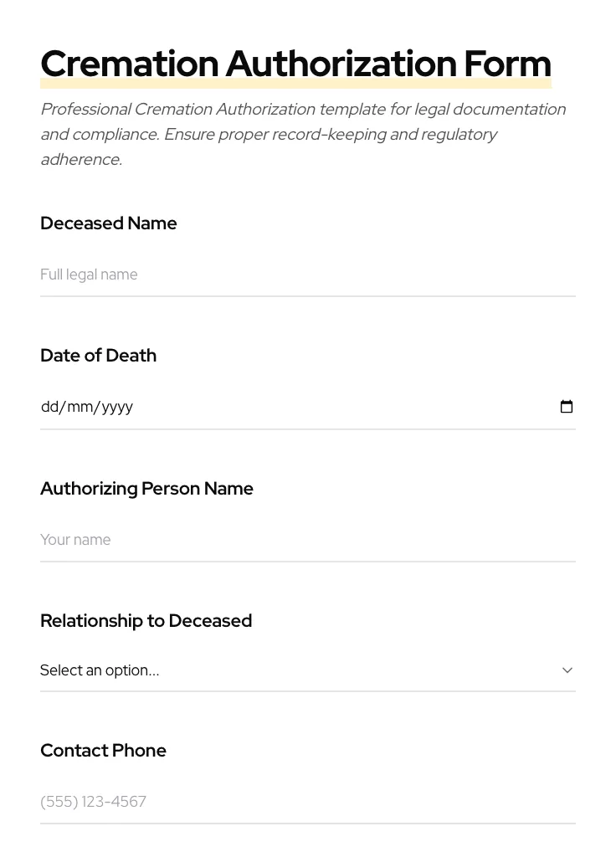This screenshot has width=616, height=857.
Task: Expand the Relationship to Deceased dropdown
Action: point(308,670)
